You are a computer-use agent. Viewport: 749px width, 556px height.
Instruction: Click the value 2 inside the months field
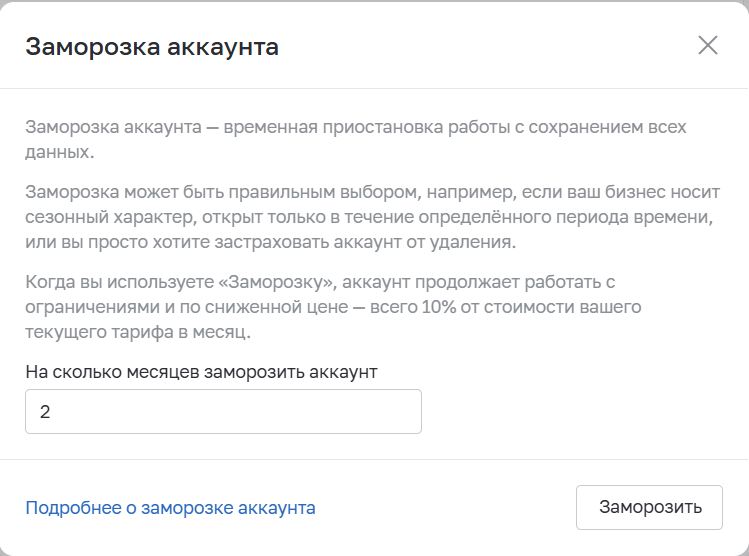45,412
